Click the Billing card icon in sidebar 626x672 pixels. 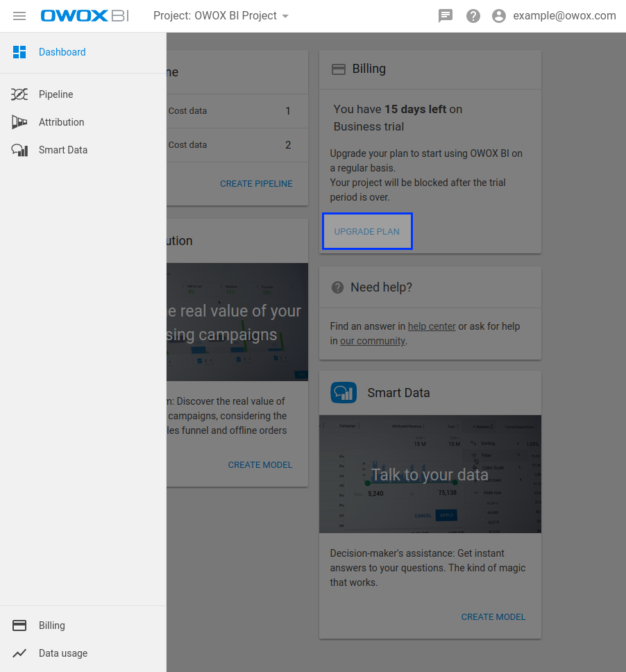pos(19,625)
